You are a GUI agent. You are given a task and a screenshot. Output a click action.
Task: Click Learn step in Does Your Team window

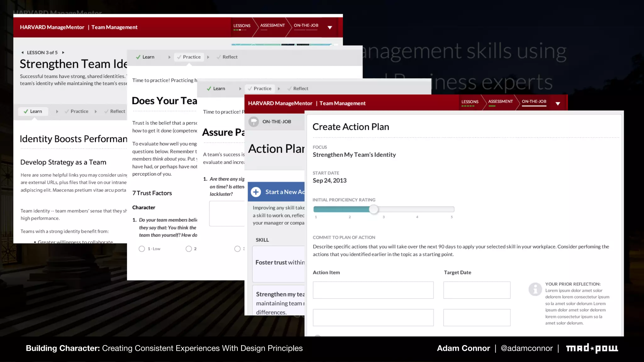(145, 57)
